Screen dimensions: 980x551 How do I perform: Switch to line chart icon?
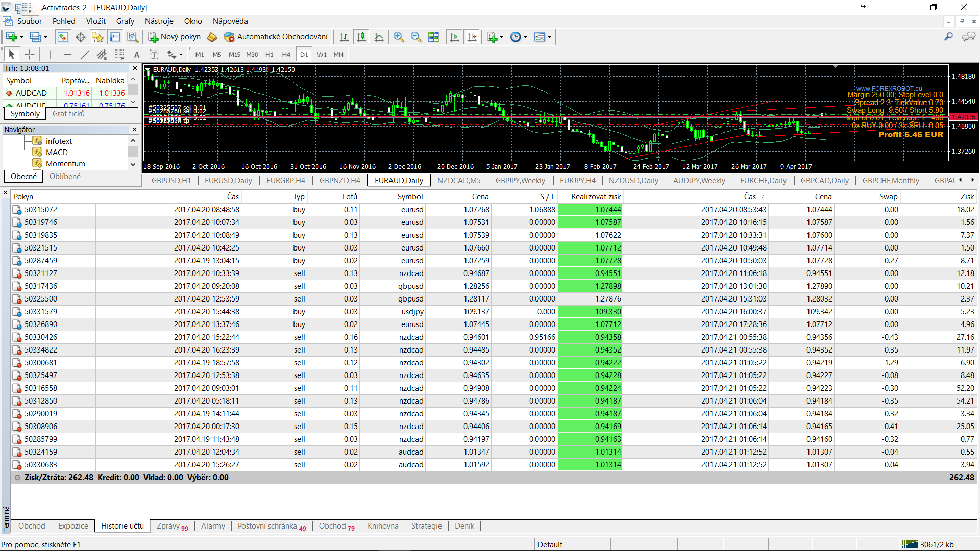click(379, 37)
